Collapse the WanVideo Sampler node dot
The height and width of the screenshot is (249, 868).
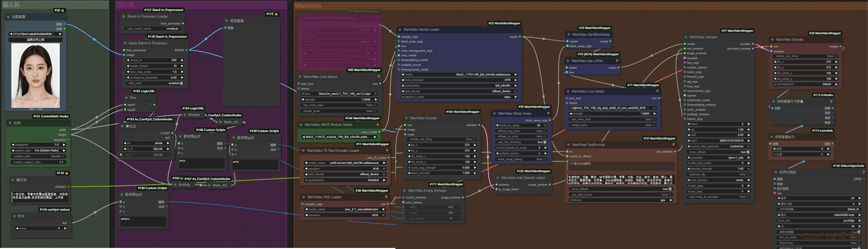click(686, 37)
